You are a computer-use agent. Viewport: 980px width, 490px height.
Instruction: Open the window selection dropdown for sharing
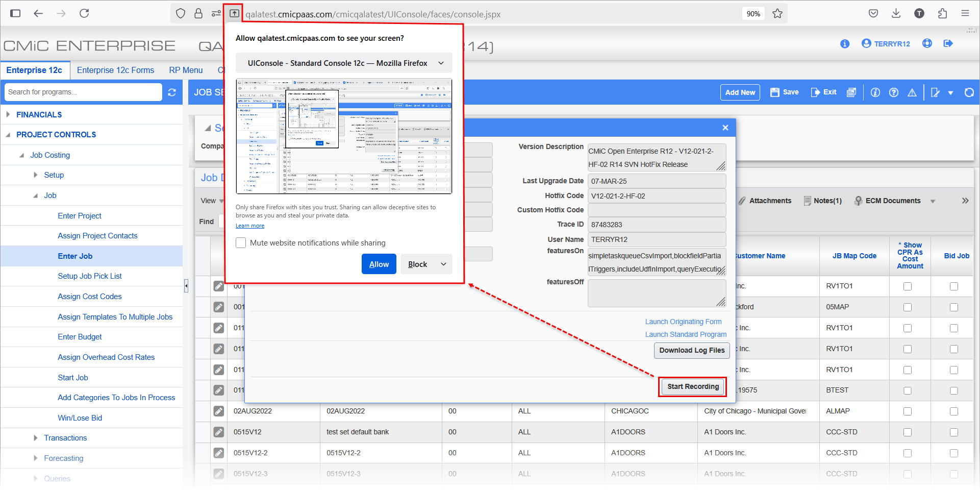pos(344,63)
